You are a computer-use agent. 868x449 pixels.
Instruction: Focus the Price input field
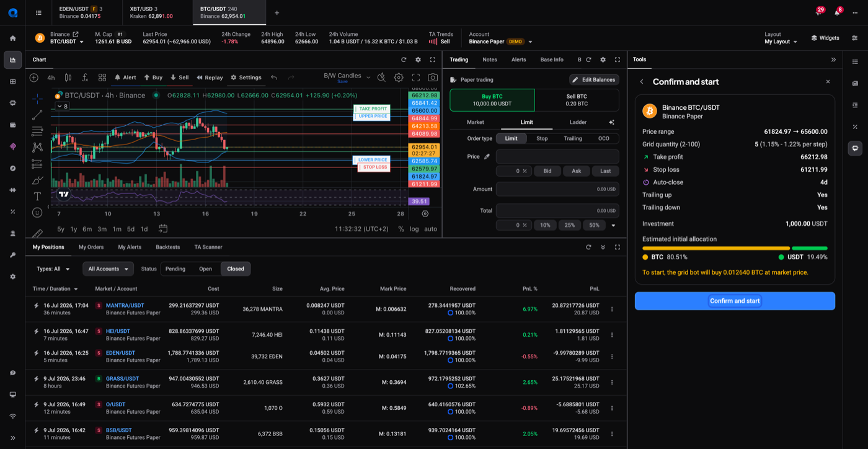coord(557,156)
